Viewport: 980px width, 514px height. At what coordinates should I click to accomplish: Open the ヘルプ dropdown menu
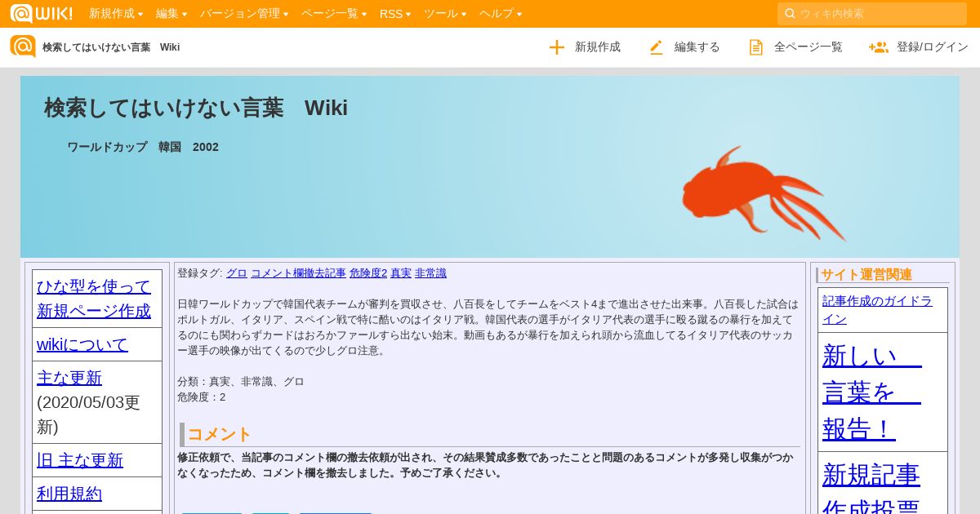[501, 13]
